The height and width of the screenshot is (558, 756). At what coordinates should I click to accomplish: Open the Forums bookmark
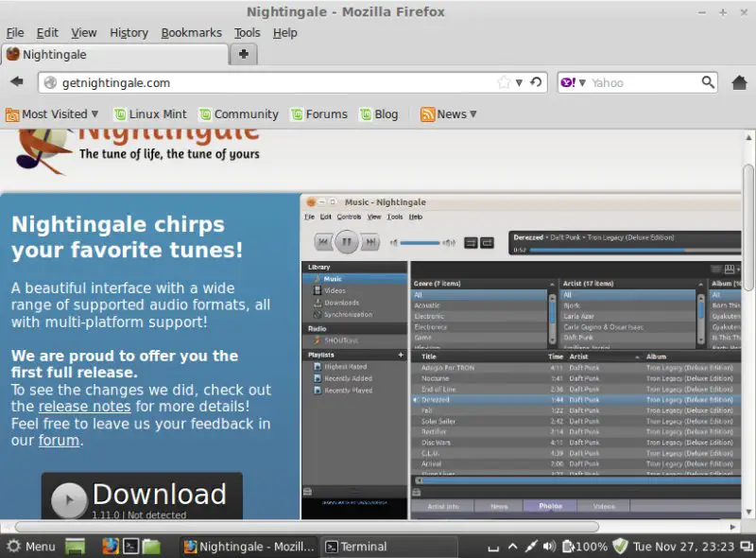(319, 114)
